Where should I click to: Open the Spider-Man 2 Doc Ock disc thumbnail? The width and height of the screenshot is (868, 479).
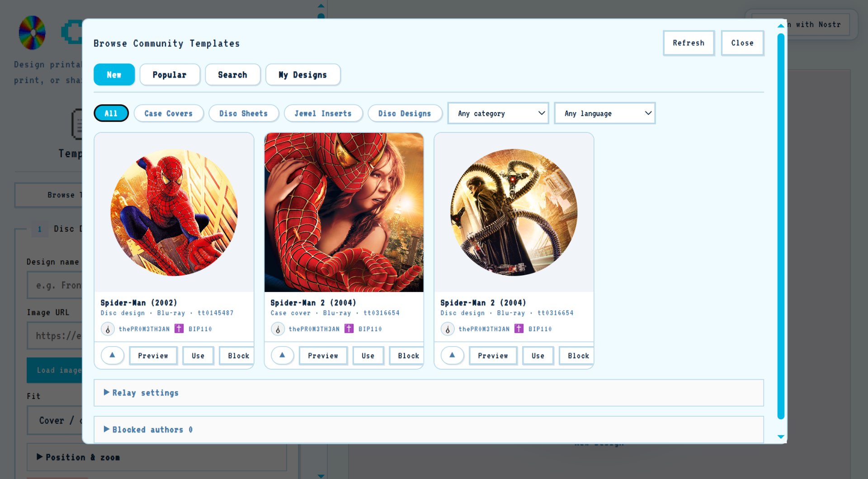[514, 212]
